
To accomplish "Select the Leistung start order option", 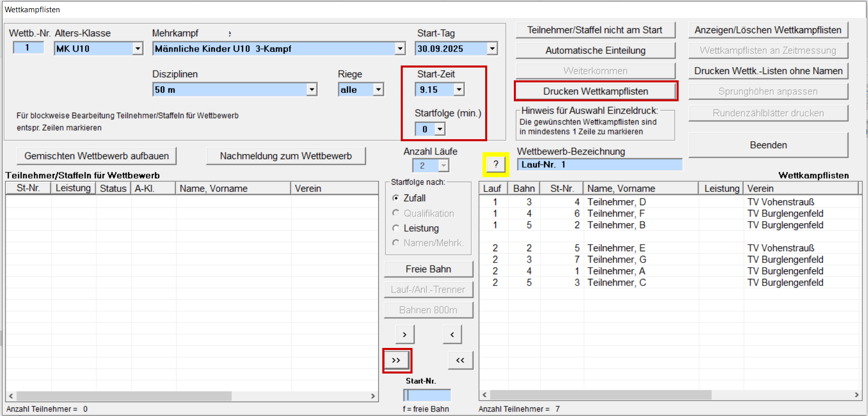I will point(396,228).
